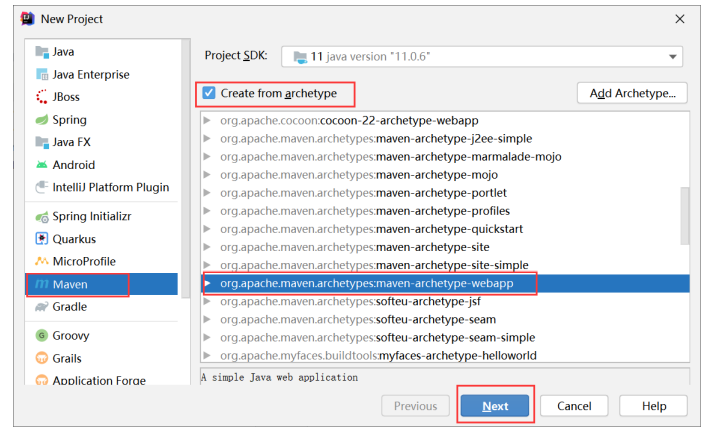Click the Application Forge icon
The height and width of the screenshot is (435, 715).
[42, 380]
